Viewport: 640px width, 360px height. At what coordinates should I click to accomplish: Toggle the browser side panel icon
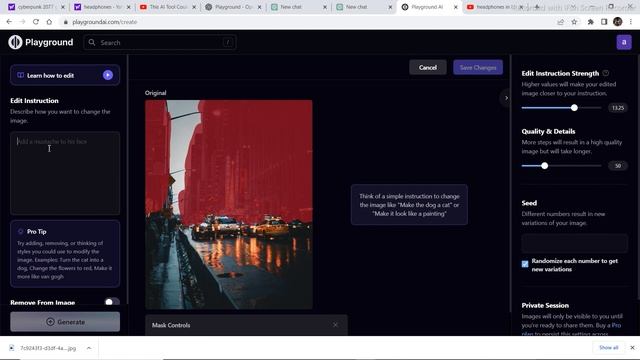pyautogui.click(x=604, y=22)
